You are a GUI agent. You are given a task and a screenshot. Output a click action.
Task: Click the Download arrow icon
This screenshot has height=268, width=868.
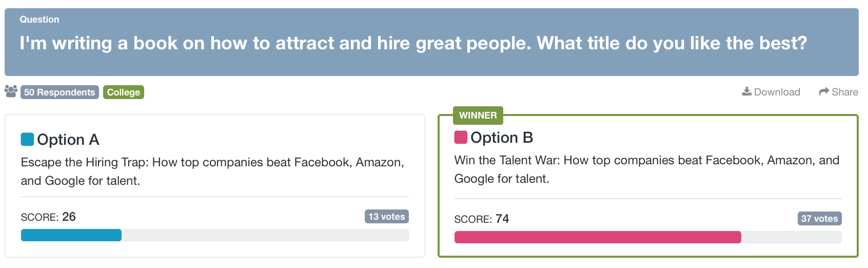(x=746, y=91)
